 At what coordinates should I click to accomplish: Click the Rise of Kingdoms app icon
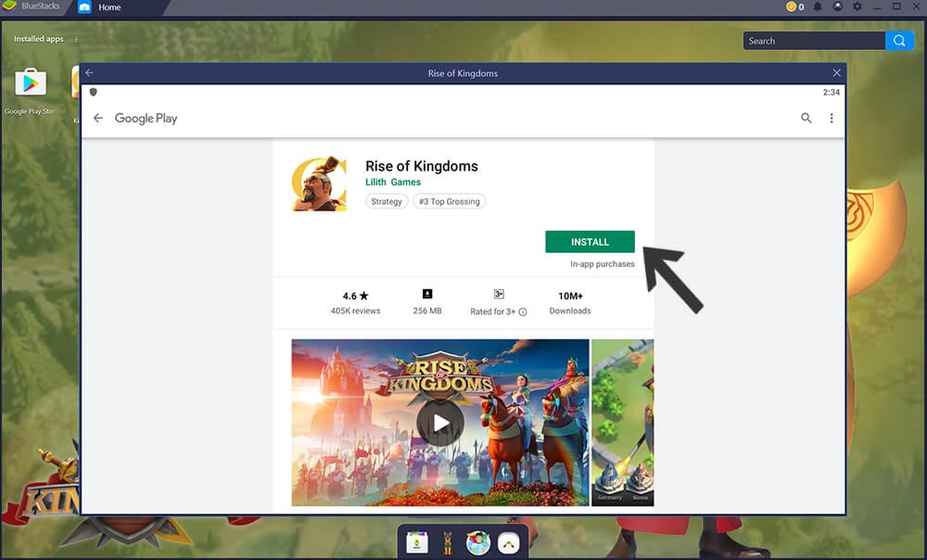coord(319,184)
